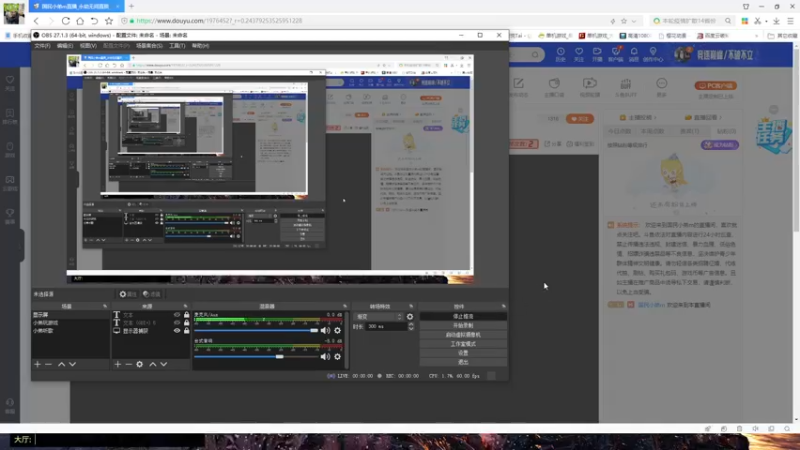Viewport: 800px width, 450px height.
Task: Open the OBS 帮助(H) menu
Action: coord(201,46)
